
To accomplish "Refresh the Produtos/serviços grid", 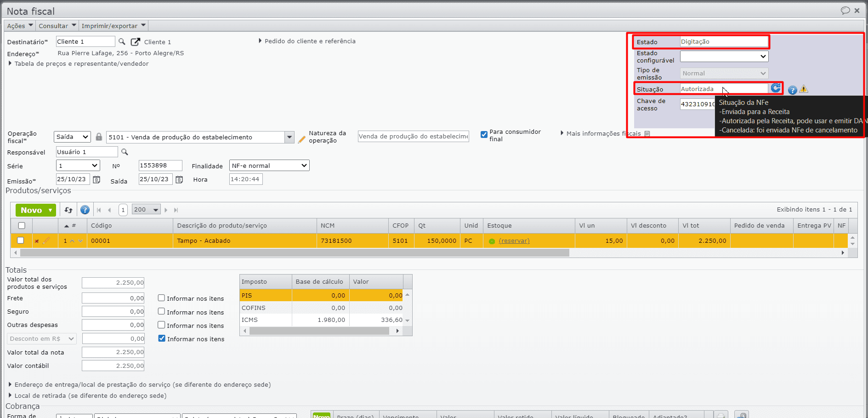I will [68, 210].
